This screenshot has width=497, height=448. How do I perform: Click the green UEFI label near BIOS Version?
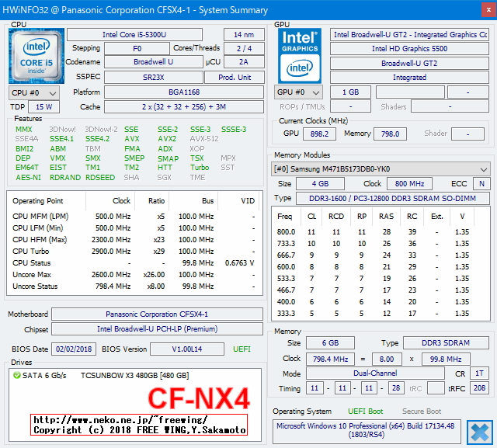click(242, 349)
